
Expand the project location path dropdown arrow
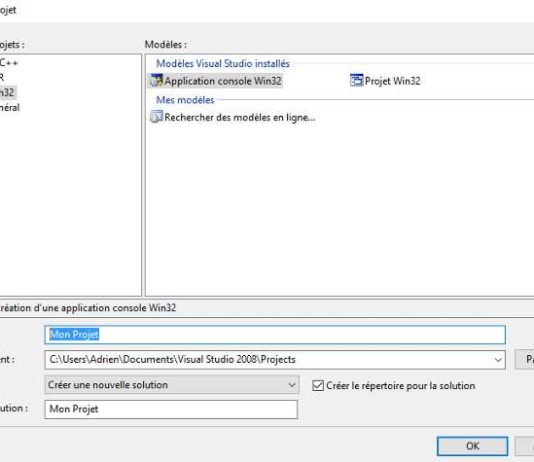coord(498,360)
